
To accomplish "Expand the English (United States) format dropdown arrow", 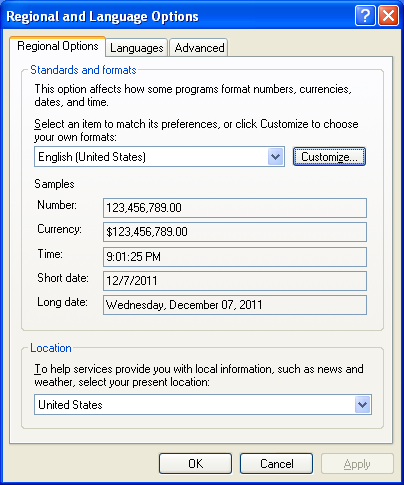I will (275, 156).
